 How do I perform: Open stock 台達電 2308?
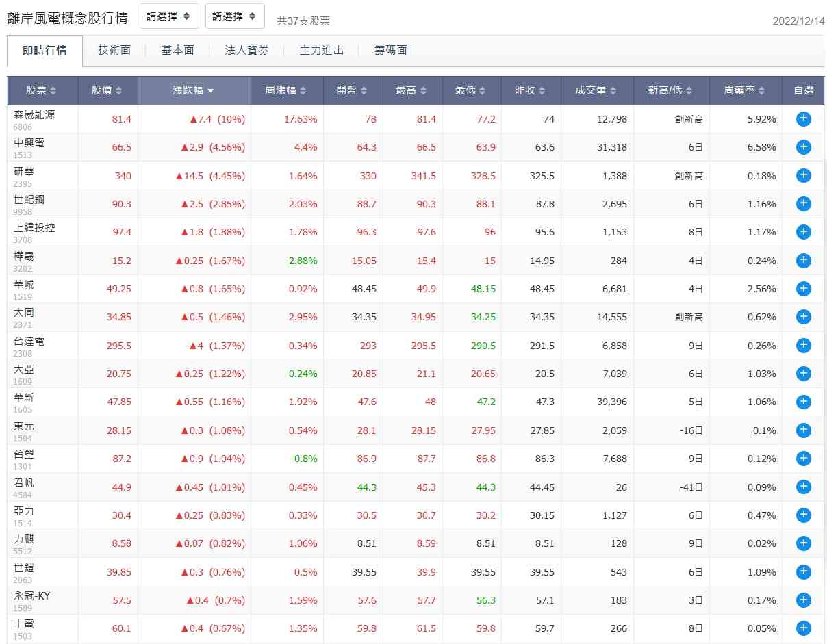point(29,346)
